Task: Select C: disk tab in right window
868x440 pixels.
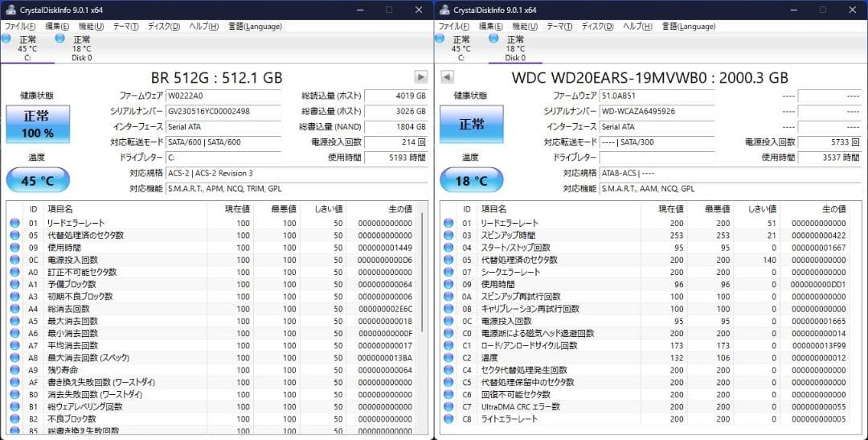Action: 461,48
